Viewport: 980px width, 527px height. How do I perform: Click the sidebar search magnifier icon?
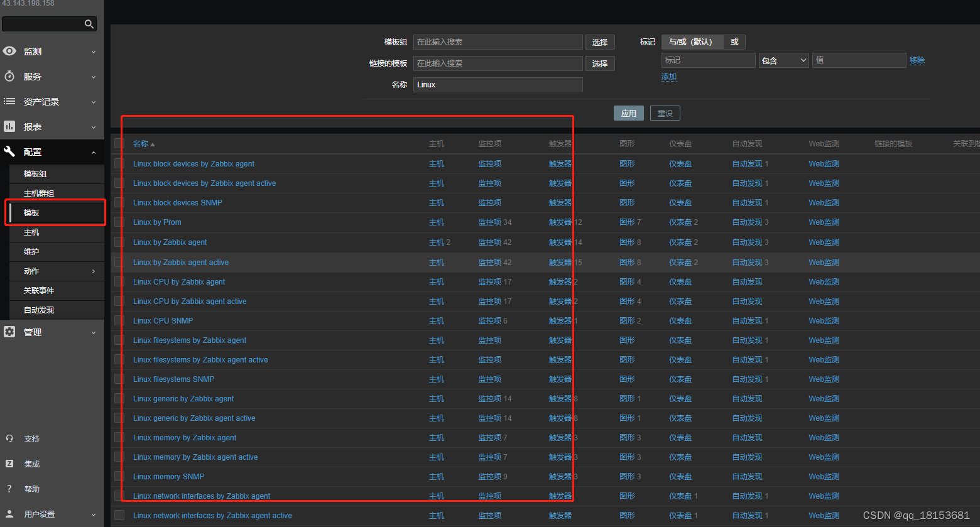click(x=89, y=24)
